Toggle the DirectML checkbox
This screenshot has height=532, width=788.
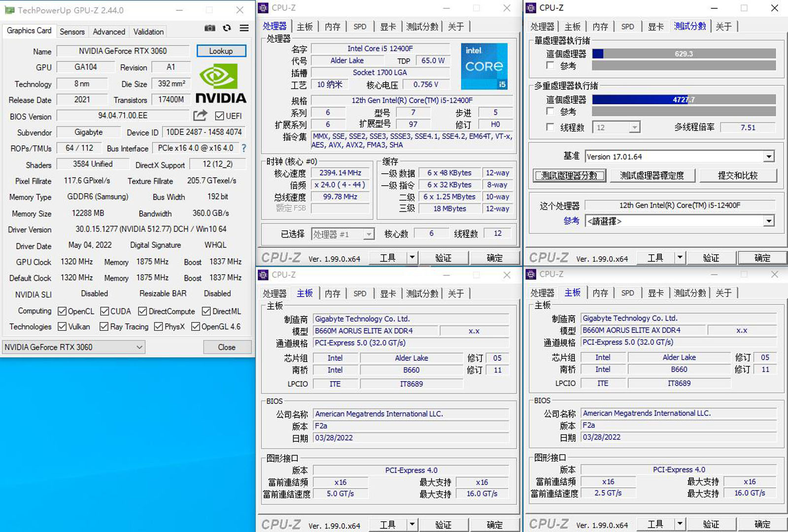pyautogui.click(x=206, y=311)
